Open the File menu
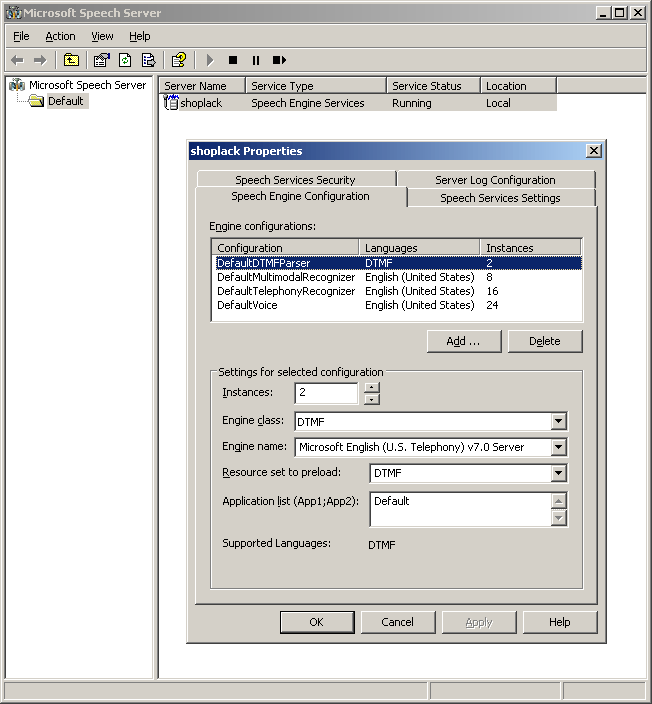This screenshot has width=652, height=704. 21,36
